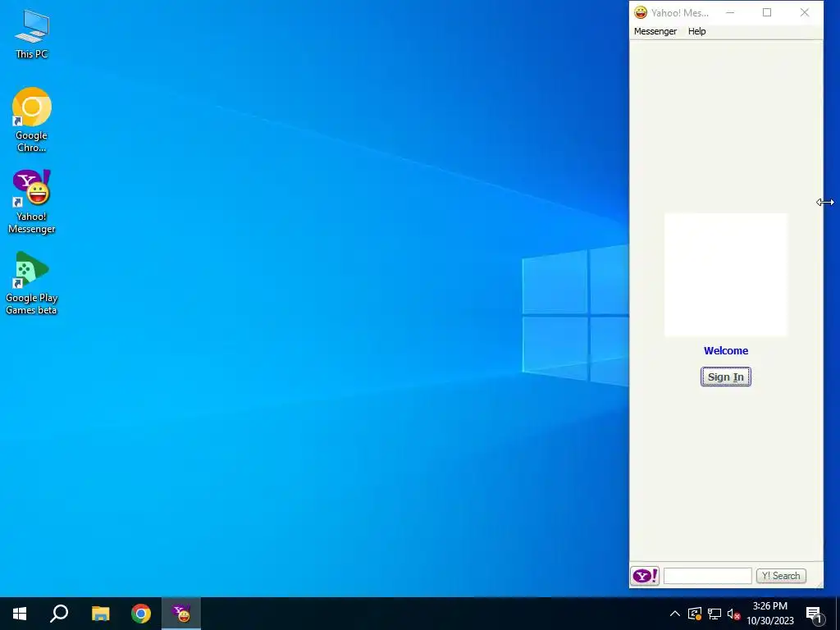Maximize the Yahoo Messenger window
This screenshot has width=840, height=630.
[767, 12]
